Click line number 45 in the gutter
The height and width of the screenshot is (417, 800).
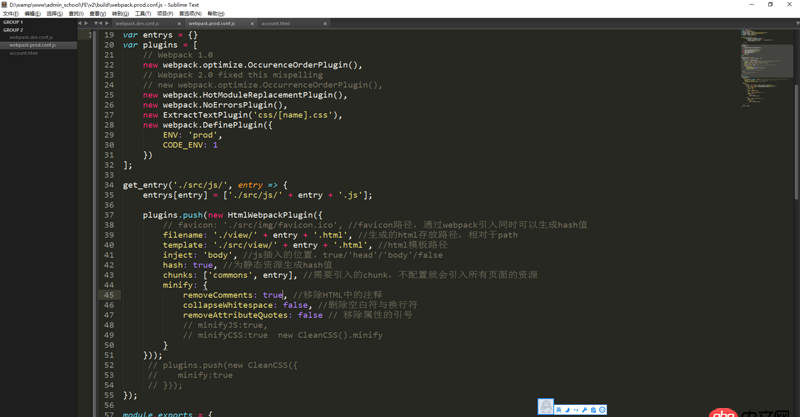109,295
